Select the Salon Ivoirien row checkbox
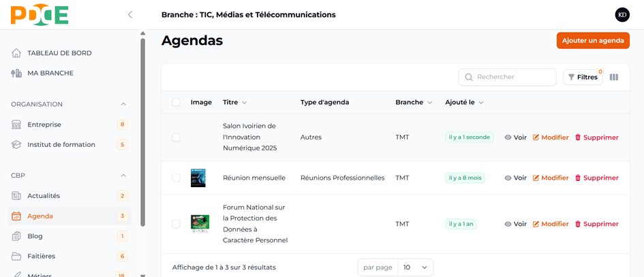Image resolution: width=644 pixels, height=277 pixels. click(176, 137)
